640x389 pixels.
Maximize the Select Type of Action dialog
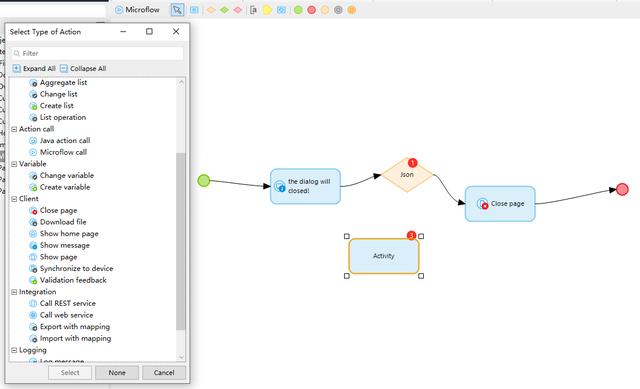point(149,31)
